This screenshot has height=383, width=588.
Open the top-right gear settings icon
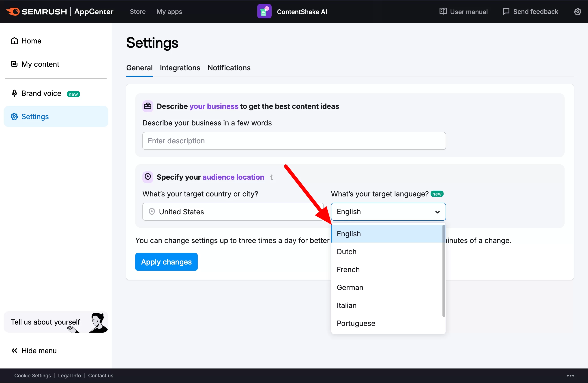577,12
